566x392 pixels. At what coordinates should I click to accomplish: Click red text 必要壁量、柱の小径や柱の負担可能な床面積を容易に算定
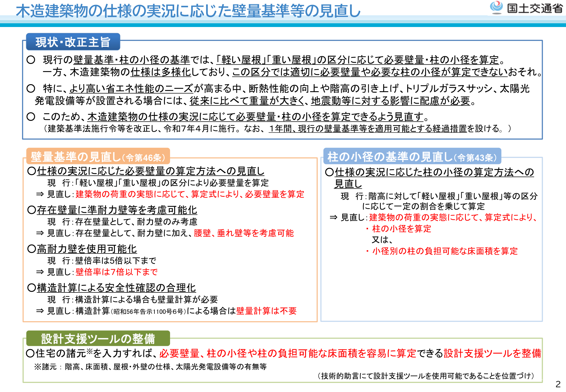point(287,353)
